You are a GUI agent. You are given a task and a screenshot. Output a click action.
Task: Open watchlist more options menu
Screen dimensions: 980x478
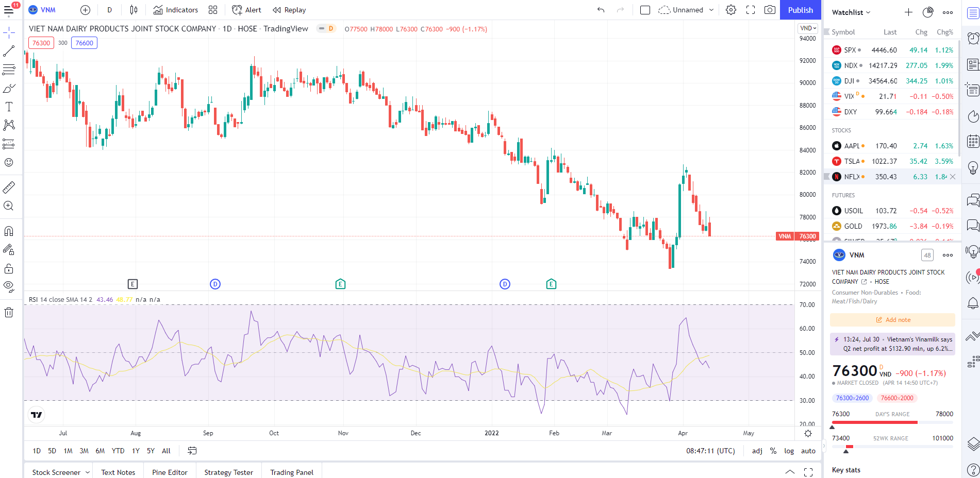click(x=948, y=12)
